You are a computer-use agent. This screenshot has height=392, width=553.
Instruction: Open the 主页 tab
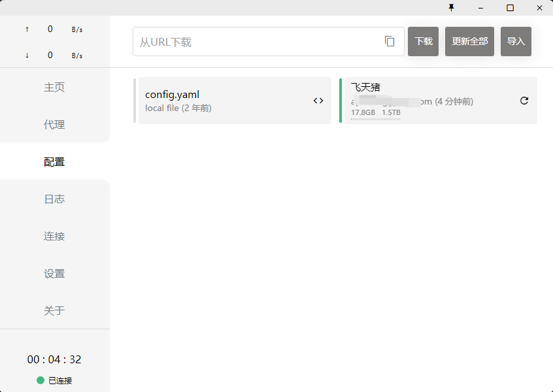click(x=54, y=88)
